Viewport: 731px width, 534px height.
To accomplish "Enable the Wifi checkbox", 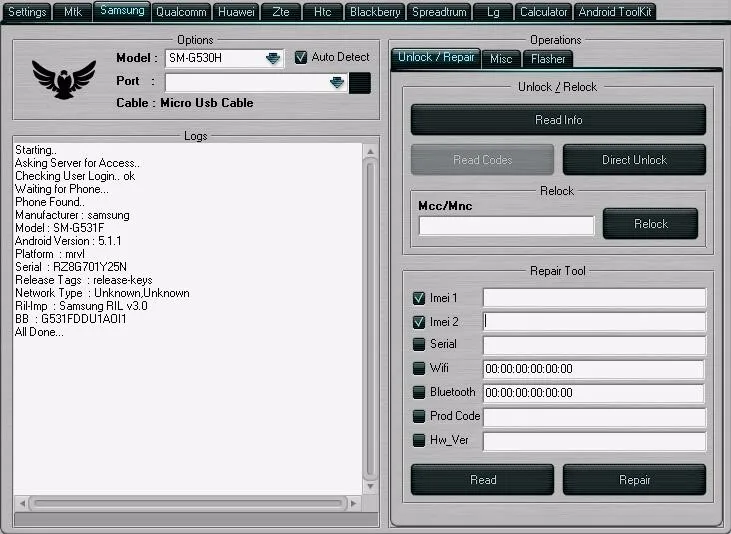I will point(419,368).
